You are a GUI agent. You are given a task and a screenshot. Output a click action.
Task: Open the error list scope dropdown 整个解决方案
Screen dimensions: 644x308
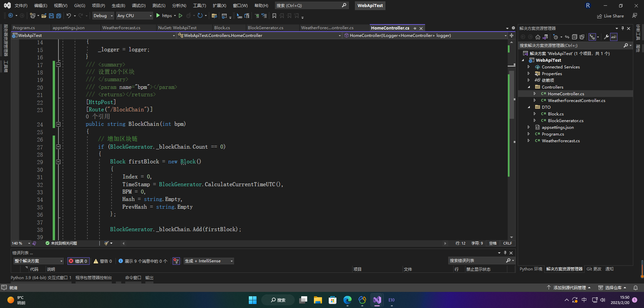coord(39,261)
